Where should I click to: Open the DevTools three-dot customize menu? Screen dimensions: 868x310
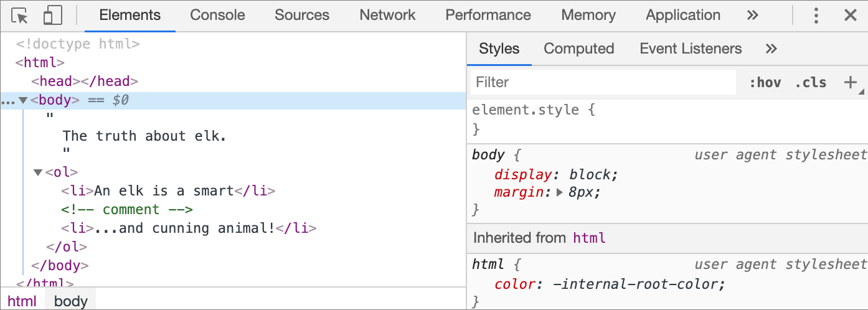(x=816, y=16)
